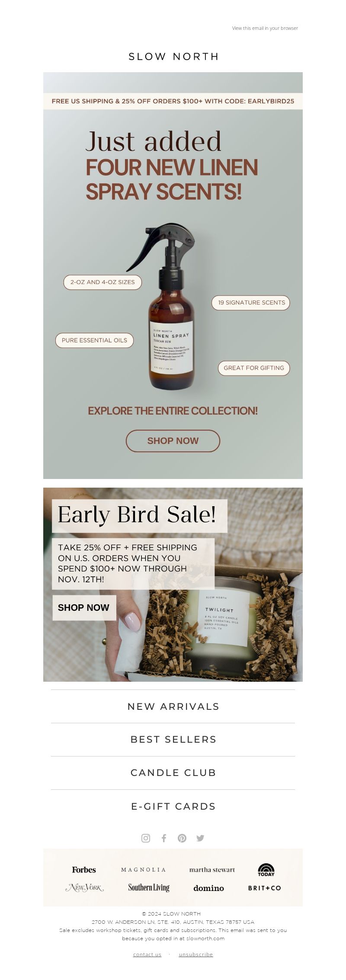This screenshot has width=346, height=980.
Task: Click the TODAY show logo
Action: 266,870
